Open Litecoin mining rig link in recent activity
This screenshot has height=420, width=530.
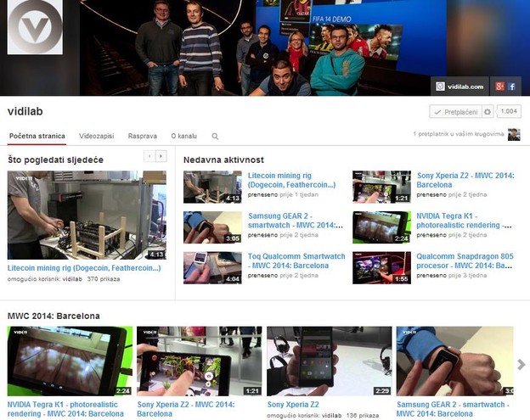(291, 180)
